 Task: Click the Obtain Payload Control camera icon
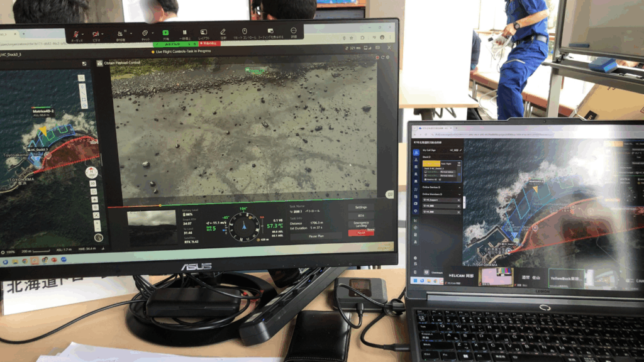pos(99,63)
